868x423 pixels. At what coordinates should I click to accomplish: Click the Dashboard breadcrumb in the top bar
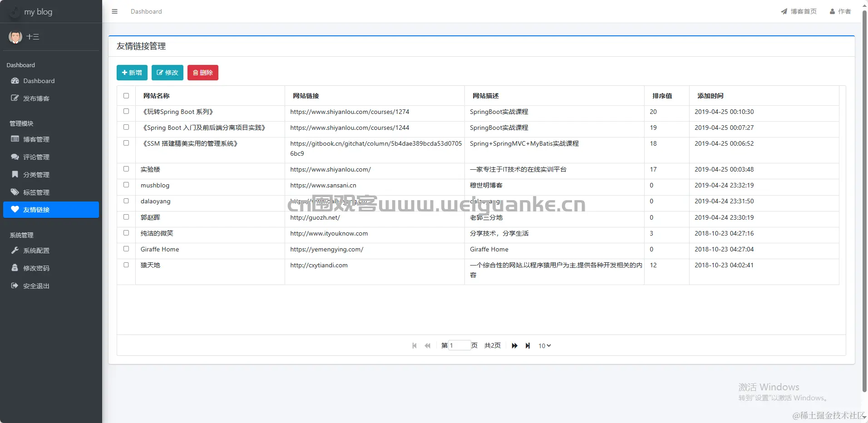[x=146, y=11]
